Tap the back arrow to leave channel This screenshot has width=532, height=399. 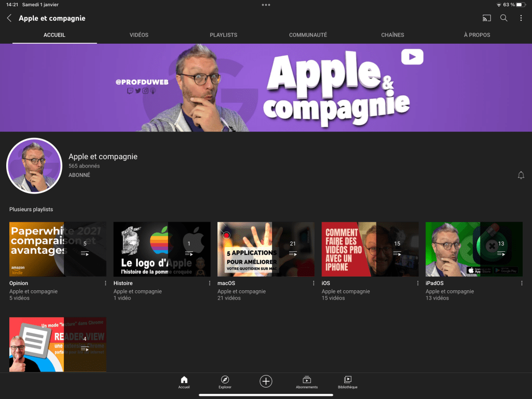9,18
